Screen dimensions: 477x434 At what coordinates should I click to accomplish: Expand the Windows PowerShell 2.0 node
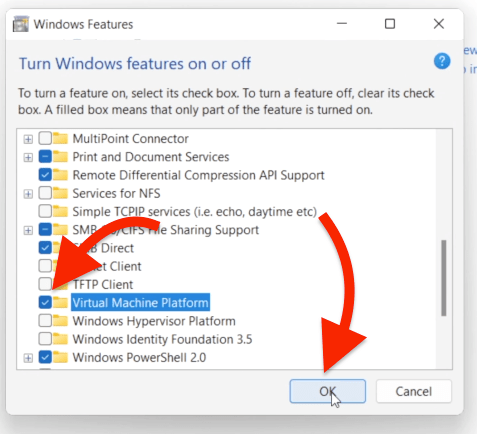coord(28,358)
